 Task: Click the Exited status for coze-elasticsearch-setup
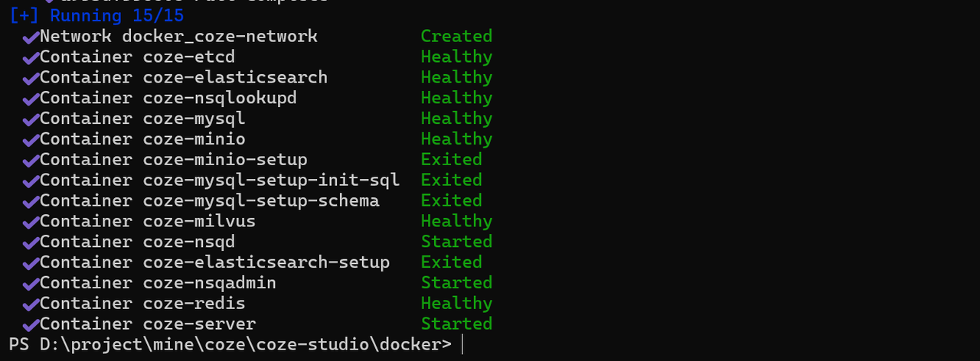[x=451, y=262]
